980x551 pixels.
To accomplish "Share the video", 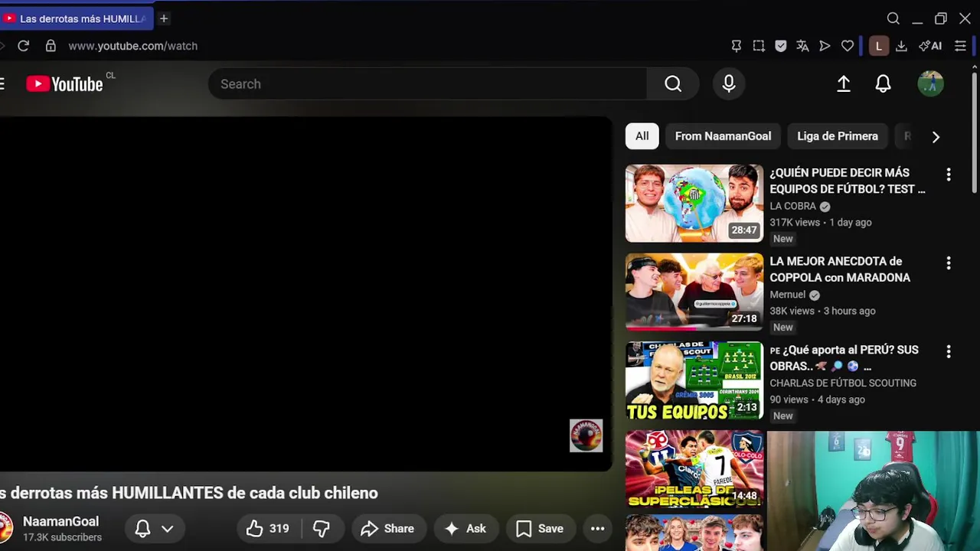I will click(387, 528).
